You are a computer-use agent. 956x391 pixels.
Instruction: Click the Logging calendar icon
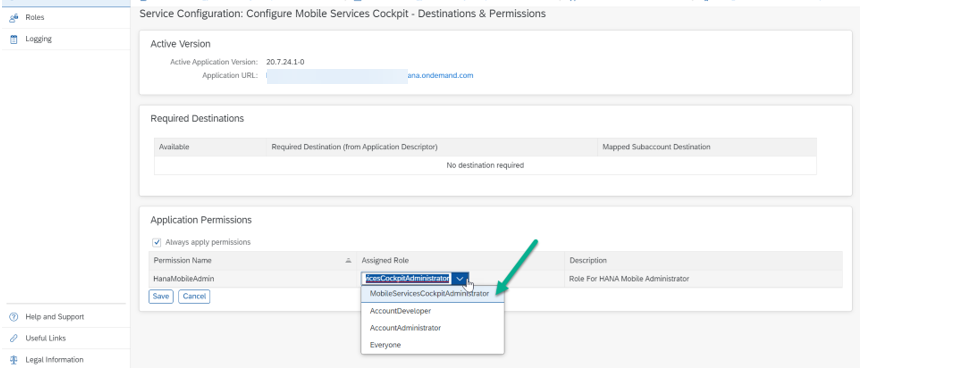13,39
